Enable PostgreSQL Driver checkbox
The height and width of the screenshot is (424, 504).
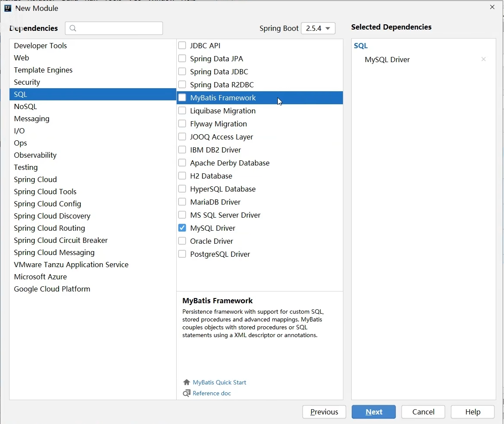pyautogui.click(x=182, y=254)
